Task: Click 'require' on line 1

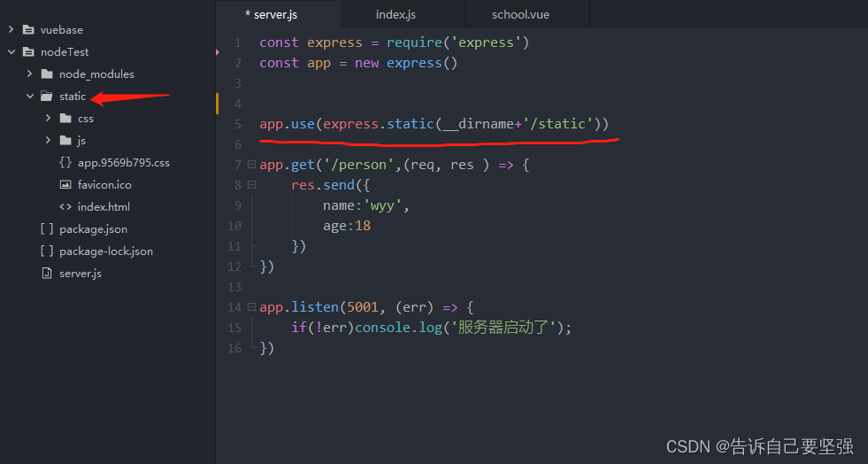Action: tap(414, 43)
